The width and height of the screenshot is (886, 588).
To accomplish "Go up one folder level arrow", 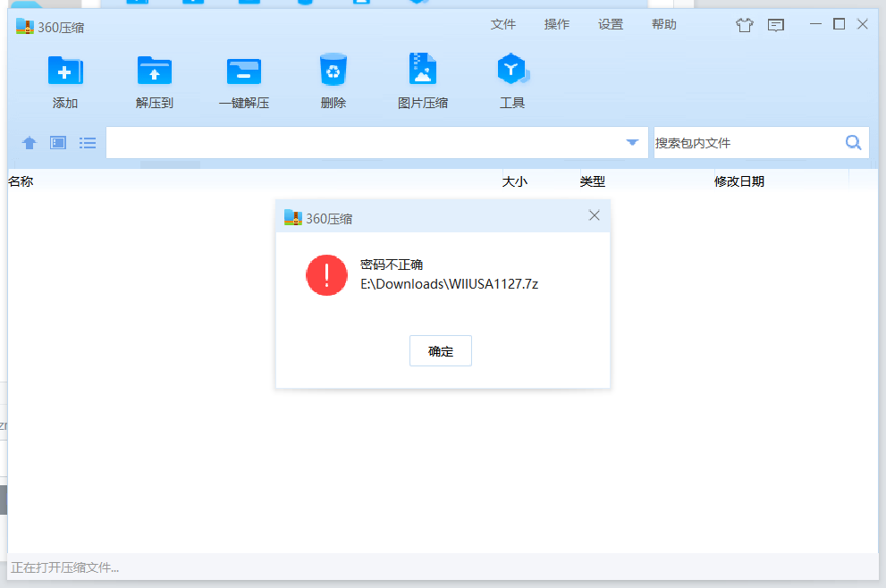I will (30, 143).
